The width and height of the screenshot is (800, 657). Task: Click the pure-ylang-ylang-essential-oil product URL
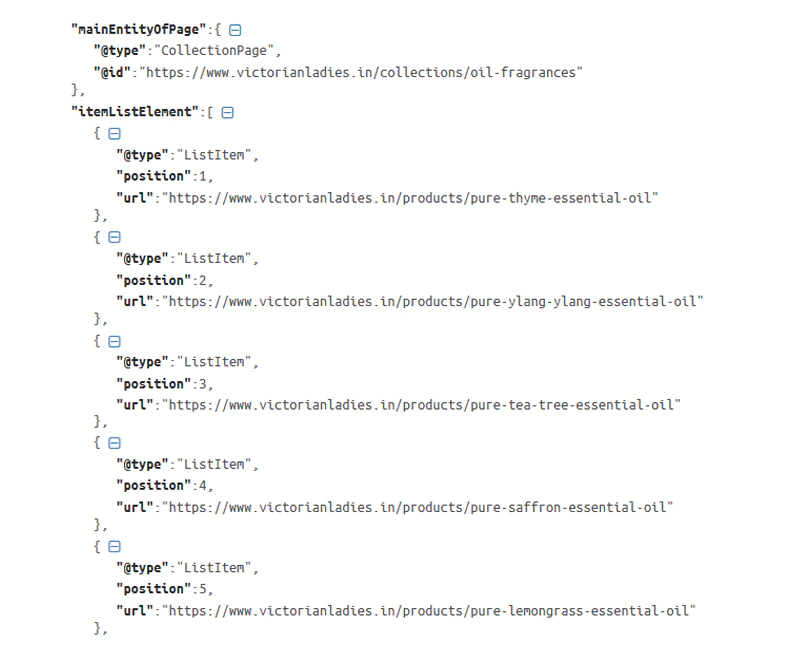[x=434, y=301]
